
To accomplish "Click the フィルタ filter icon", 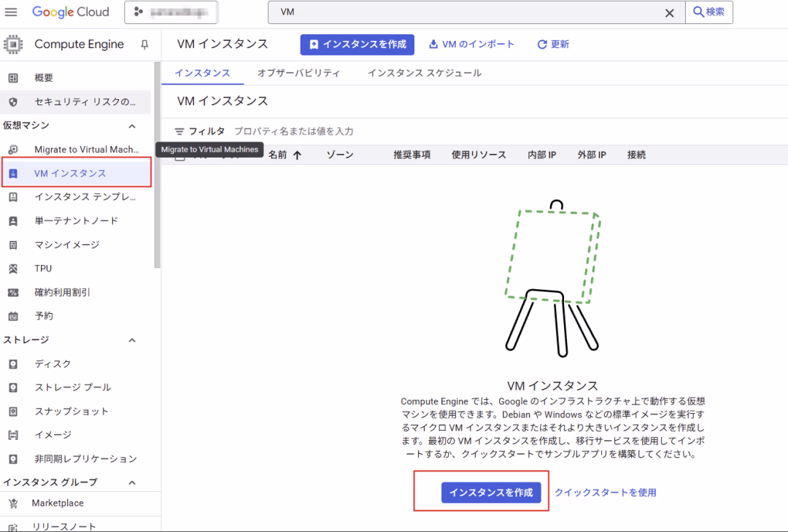I will (x=179, y=132).
